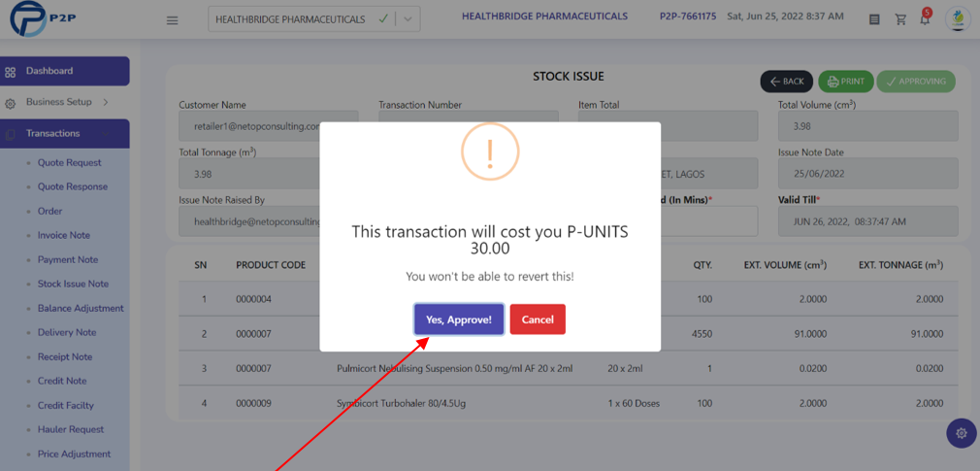Open the Stock Issue Note menu item
The width and height of the screenshot is (980, 471).
[73, 284]
